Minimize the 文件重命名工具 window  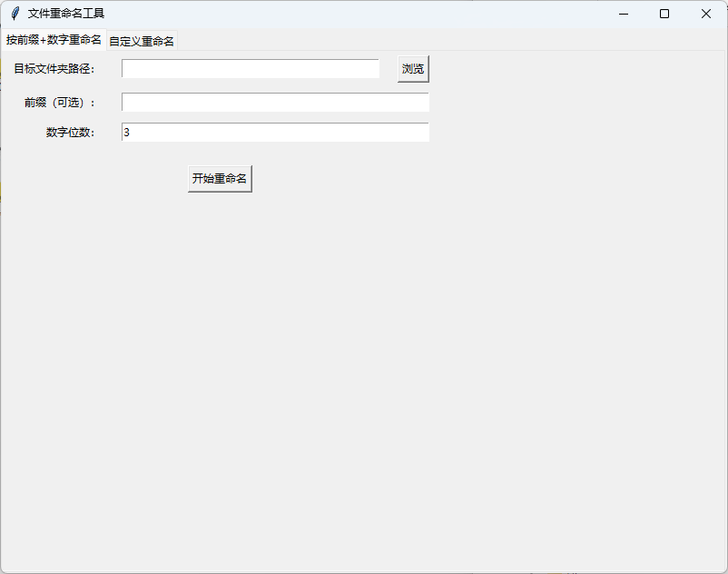pos(624,14)
